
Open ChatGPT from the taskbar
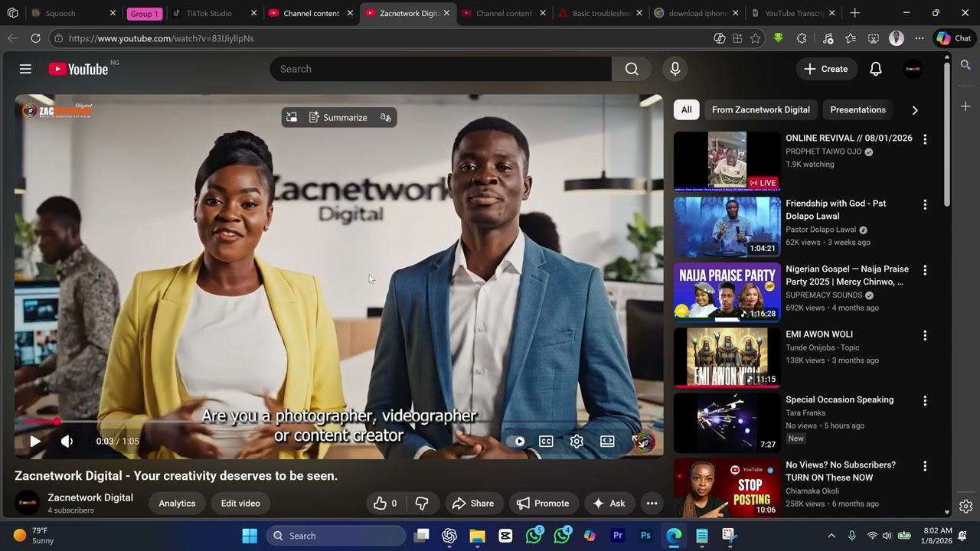[449, 536]
